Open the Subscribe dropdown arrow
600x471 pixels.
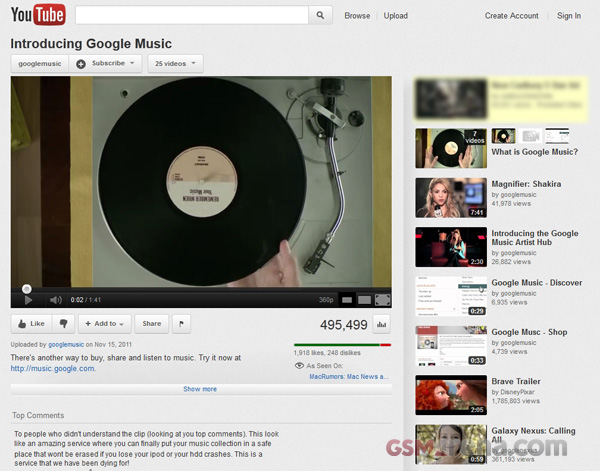point(132,63)
